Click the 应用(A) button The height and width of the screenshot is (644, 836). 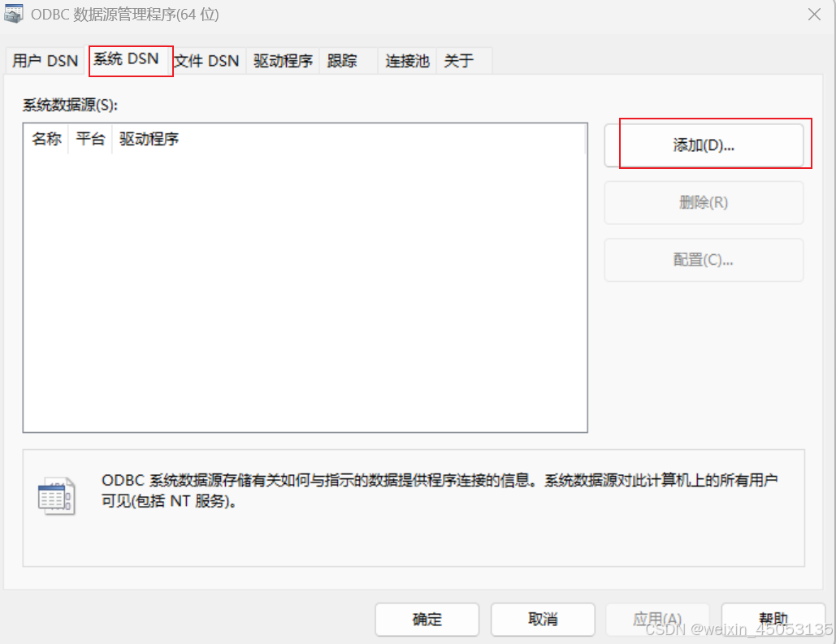click(x=657, y=620)
